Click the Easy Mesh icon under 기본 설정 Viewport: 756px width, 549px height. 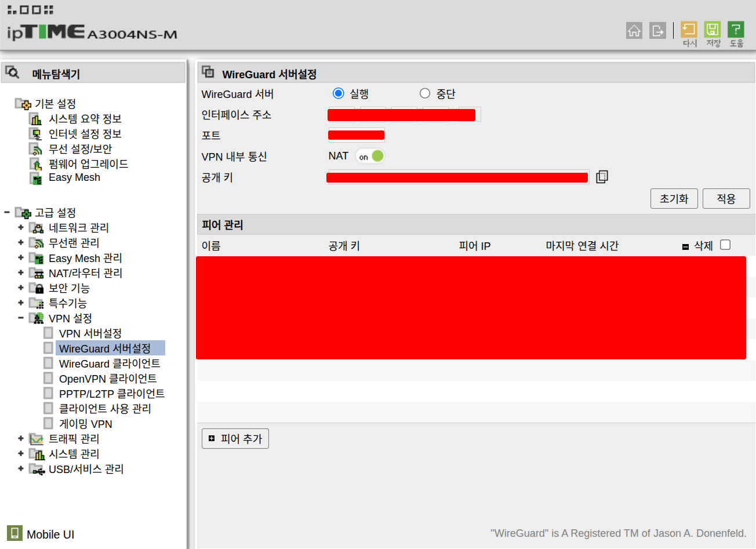(36, 178)
